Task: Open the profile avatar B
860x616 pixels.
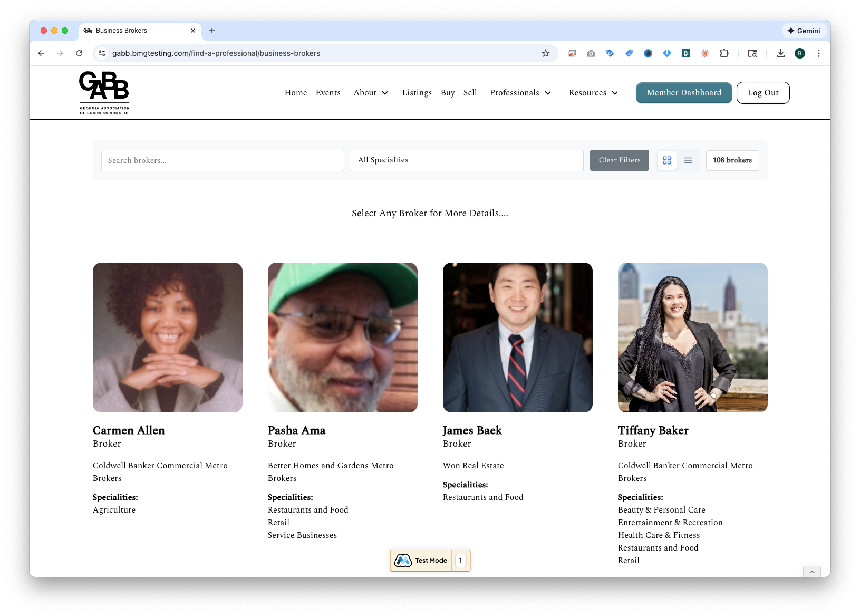Action: (x=800, y=53)
